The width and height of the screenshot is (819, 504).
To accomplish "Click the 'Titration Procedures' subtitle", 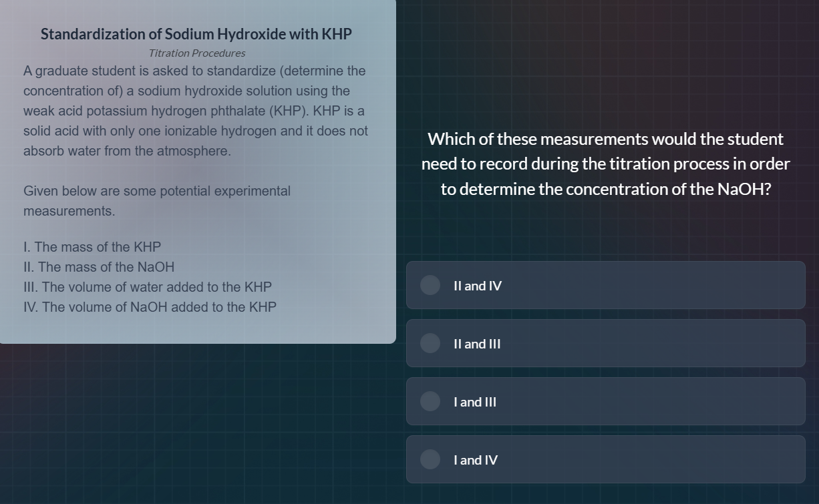I will [196, 53].
